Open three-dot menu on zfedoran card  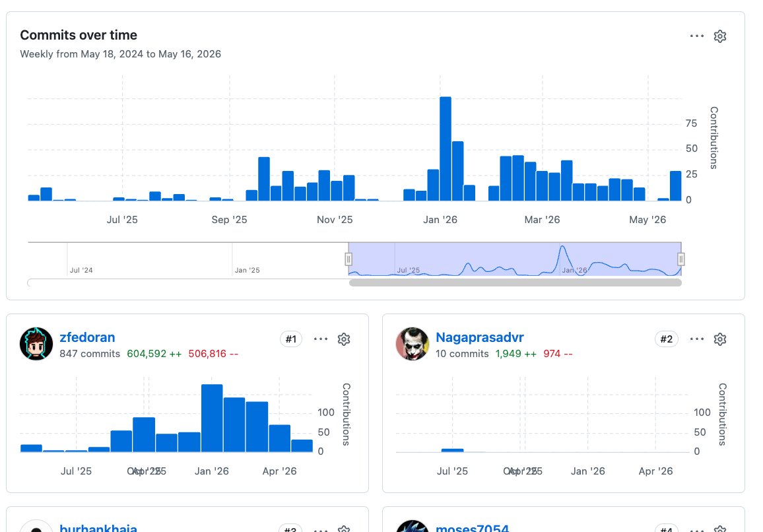(x=321, y=339)
